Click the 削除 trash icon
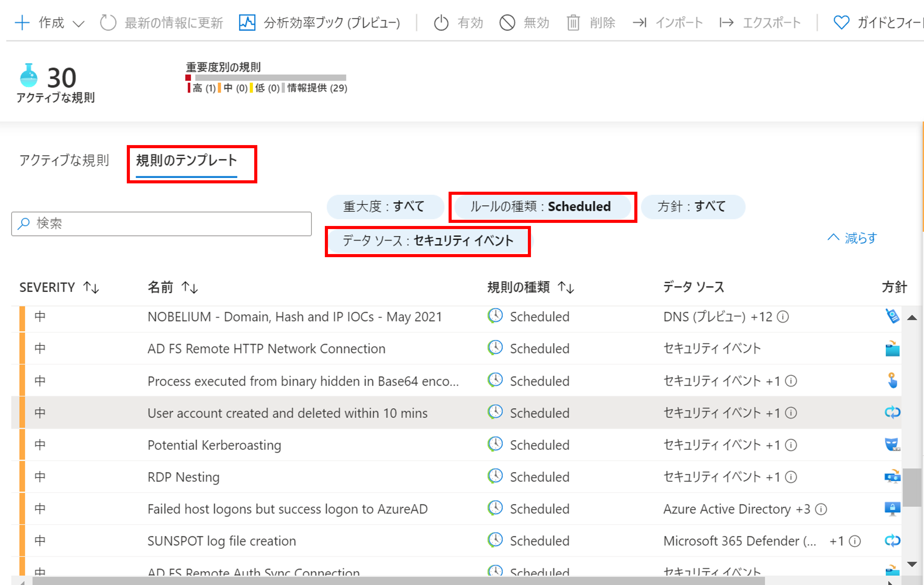 (573, 23)
